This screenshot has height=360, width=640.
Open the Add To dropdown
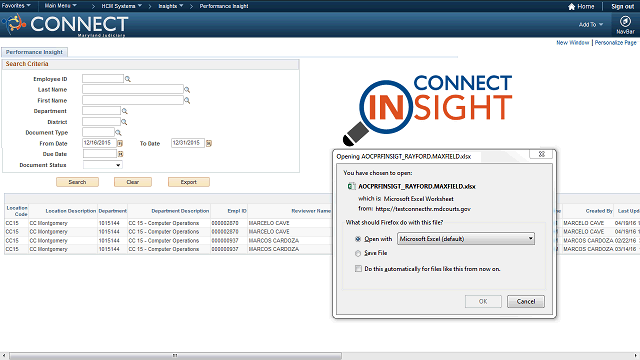[x=591, y=24]
